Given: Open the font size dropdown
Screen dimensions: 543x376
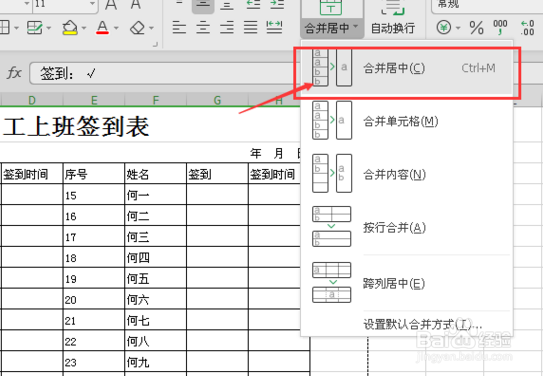Looking at the screenshot, I should click(92, 4).
